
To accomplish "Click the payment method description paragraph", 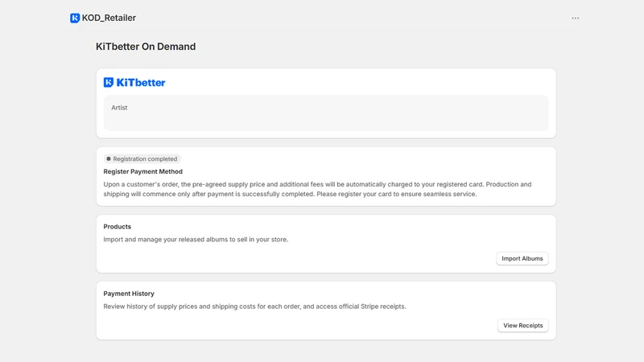I will pos(317,189).
